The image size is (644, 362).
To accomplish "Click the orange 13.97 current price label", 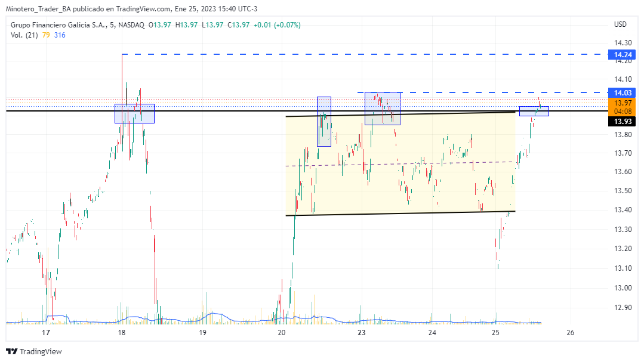I will tap(620, 103).
